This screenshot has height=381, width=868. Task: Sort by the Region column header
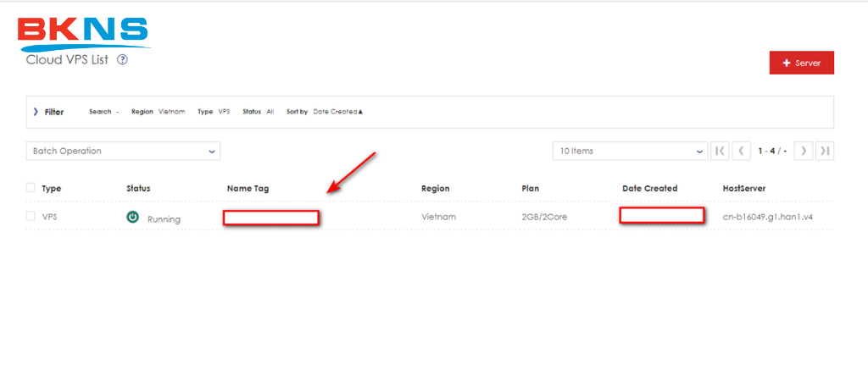[x=436, y=189]
